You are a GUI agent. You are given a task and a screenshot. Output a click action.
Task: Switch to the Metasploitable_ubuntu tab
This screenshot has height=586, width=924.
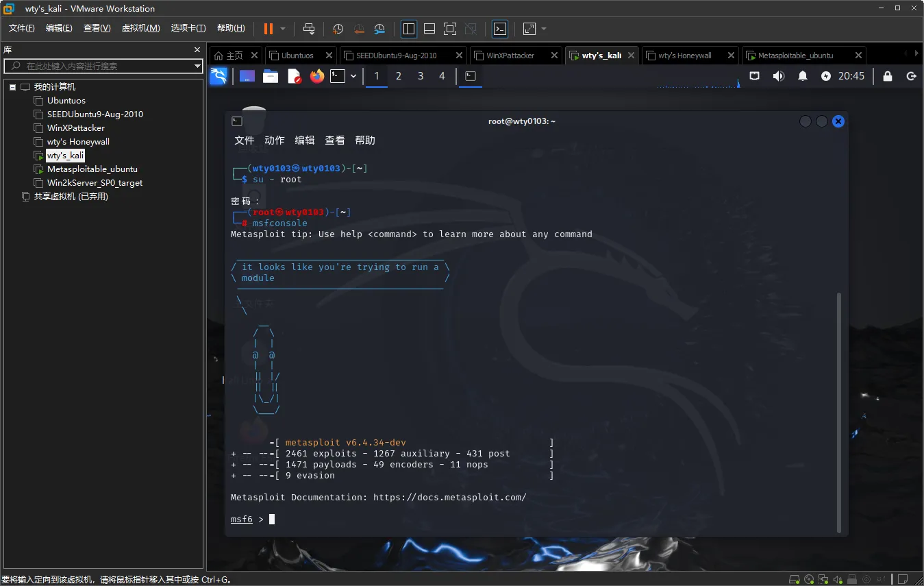[x=795, y=56]
